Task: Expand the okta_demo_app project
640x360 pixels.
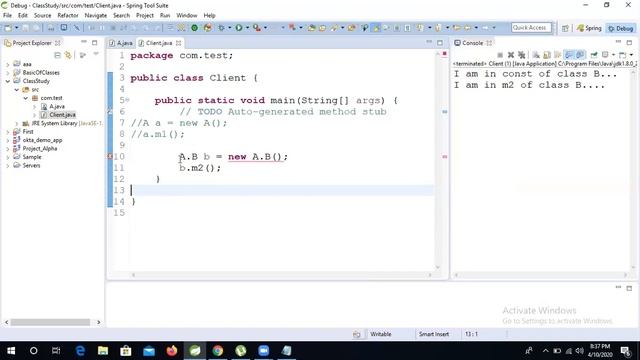Action: pos(7,140)
